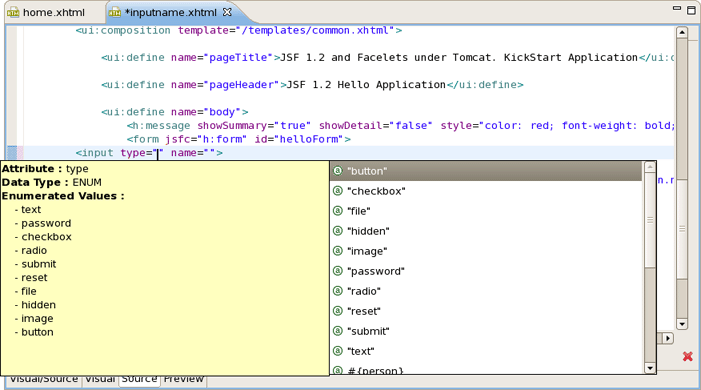Click the editor horizontal scroll right arrow
Screen dimensions: 701x390
click(667, 339)
